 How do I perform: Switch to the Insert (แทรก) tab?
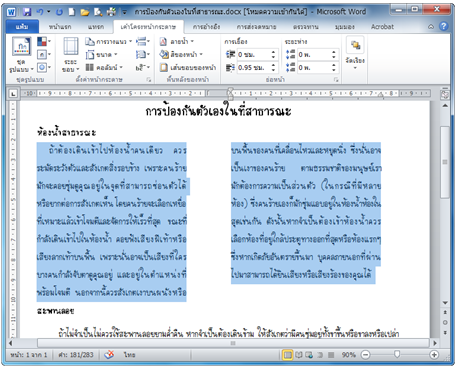coord(96,27)
